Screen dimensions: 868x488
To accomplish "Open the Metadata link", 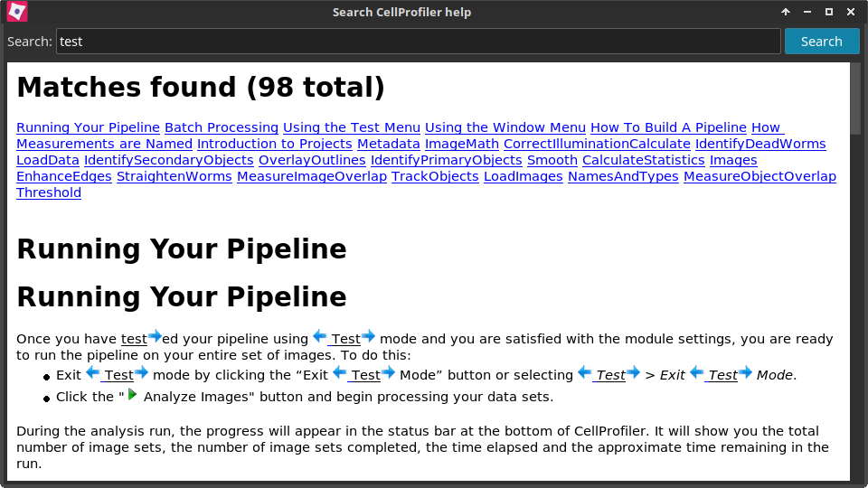I will click(389, 144).
